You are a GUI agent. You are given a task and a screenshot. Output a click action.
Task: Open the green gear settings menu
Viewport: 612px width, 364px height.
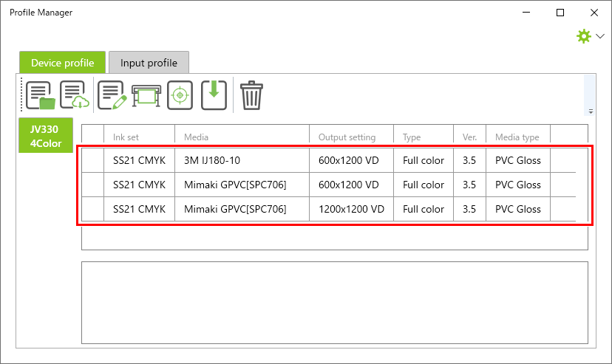589,36
